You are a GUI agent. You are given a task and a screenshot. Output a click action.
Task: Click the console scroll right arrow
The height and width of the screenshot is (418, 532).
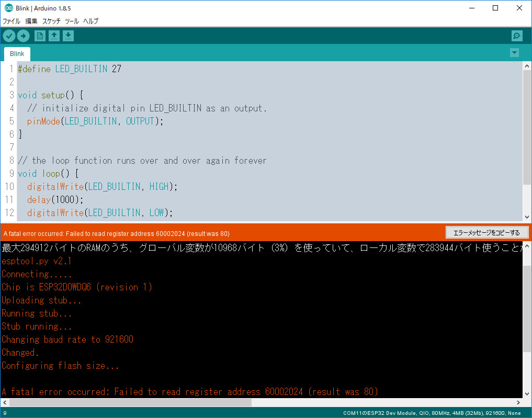pos(518,402)
